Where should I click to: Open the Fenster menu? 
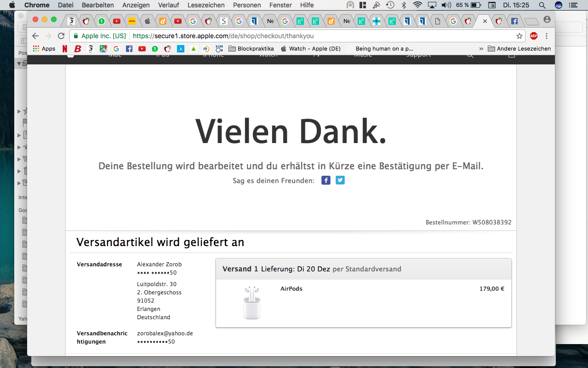[280, 5]
